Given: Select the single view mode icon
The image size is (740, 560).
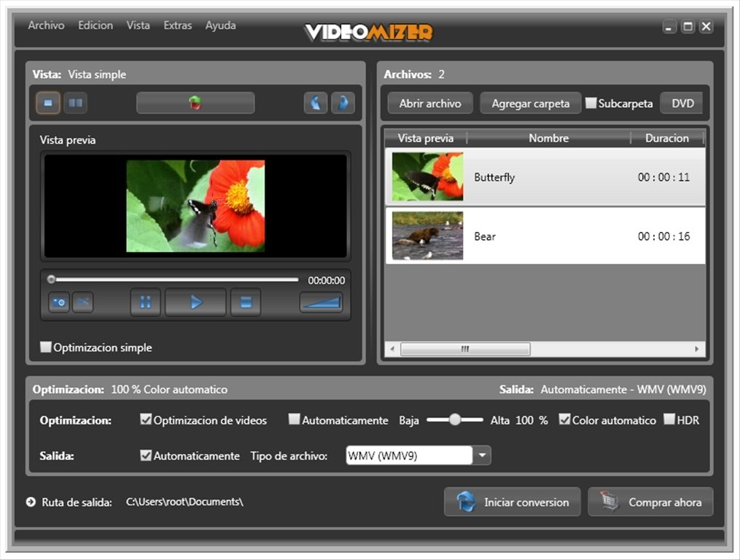Looking at the screenshot, I should (48, 103).
